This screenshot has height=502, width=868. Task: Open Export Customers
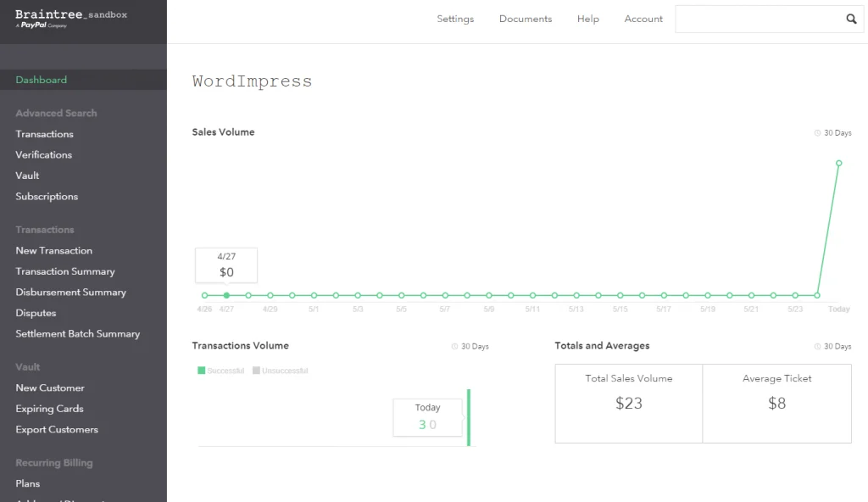click(57, 429)
